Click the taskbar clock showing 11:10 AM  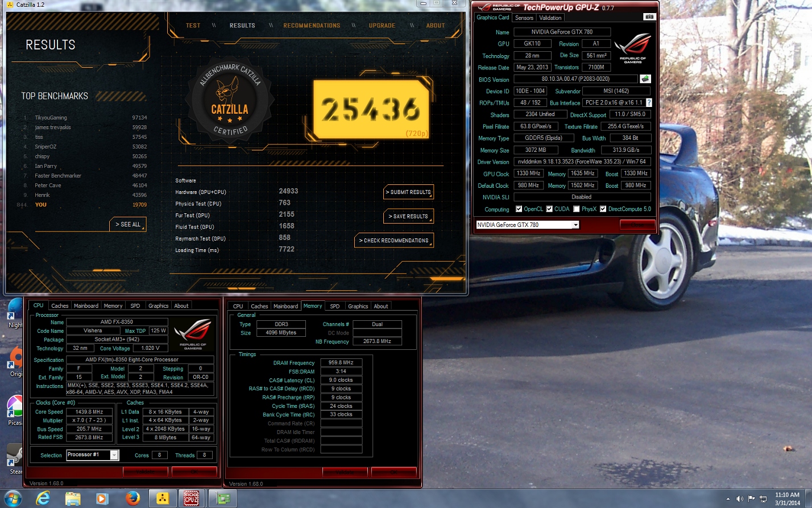pos(787,499)
